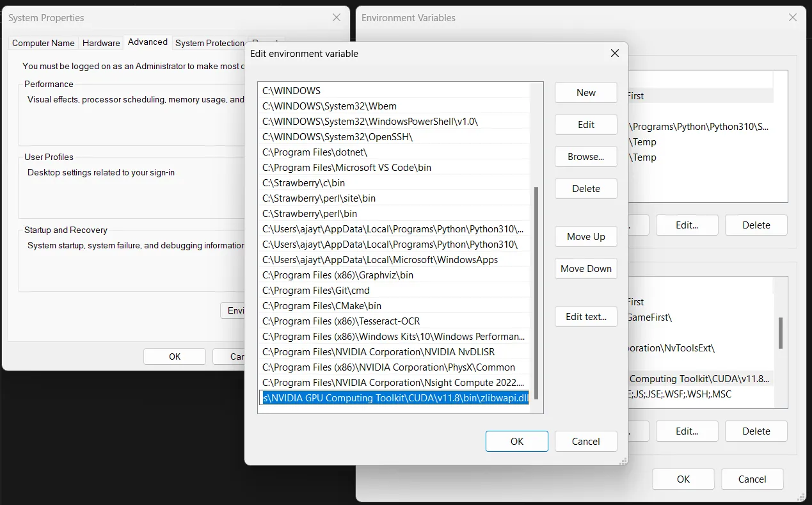Select the .WSF;.WSH;.MSC system variable row
Image resolution: width=812 pixels, height=505 pixels.
702,394
